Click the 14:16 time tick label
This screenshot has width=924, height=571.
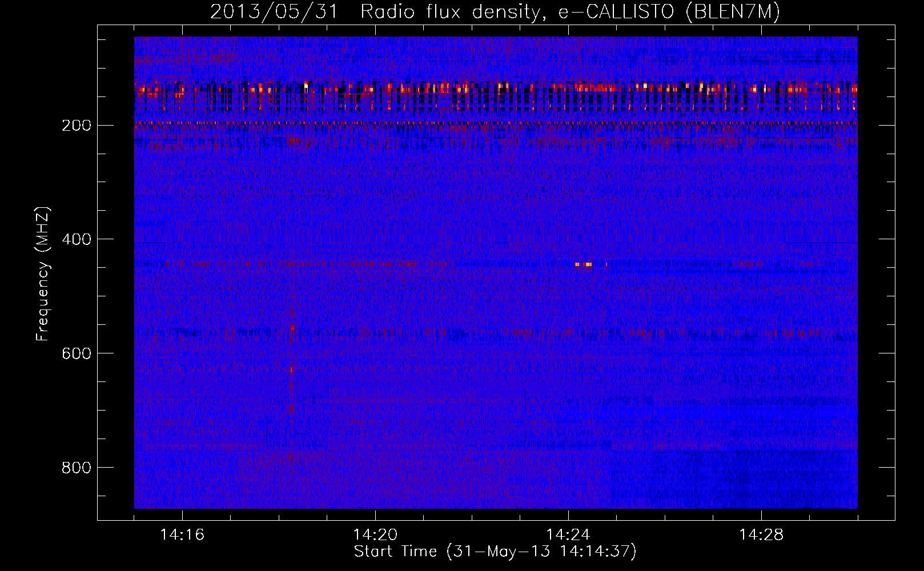coord(182,535)
